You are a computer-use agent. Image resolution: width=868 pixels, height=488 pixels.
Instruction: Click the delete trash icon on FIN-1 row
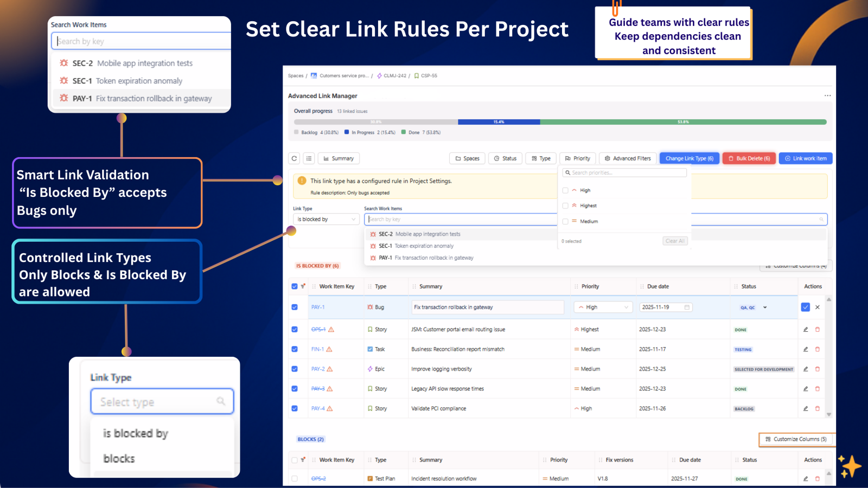(818, 349)
